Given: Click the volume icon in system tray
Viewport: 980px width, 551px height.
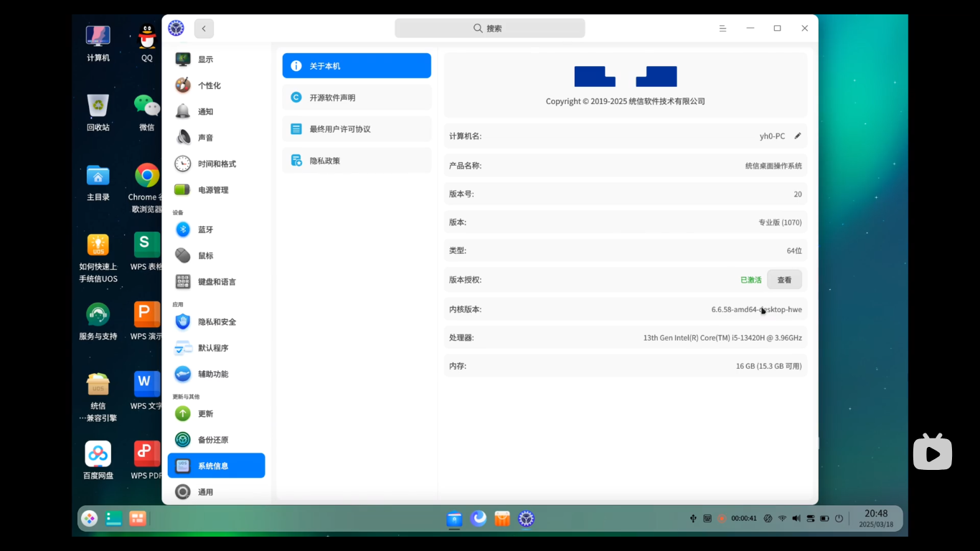Looking at the screenshot, I should (796, 518).
